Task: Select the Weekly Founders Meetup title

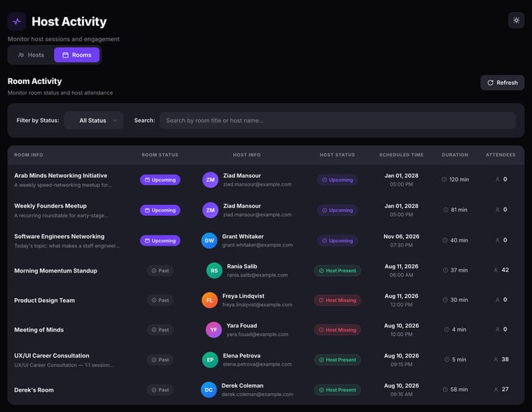Action: [50, 206]
